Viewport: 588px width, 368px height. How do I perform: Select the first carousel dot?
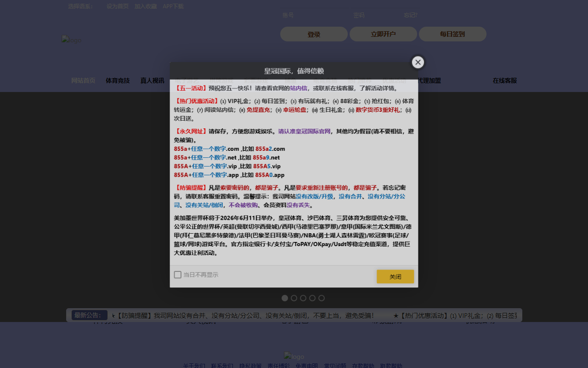point(285,298)
